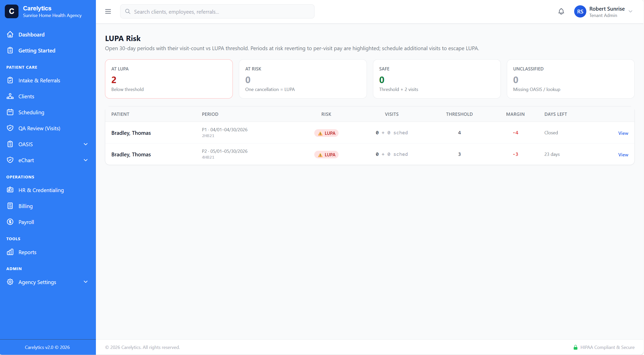Click the 23 days value
This screenshot has height=355, width=644.
coord(552,154)
